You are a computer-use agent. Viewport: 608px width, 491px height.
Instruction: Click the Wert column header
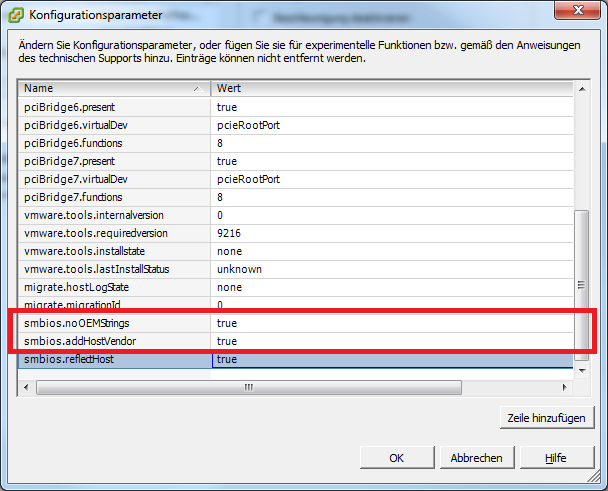[392, 88]
